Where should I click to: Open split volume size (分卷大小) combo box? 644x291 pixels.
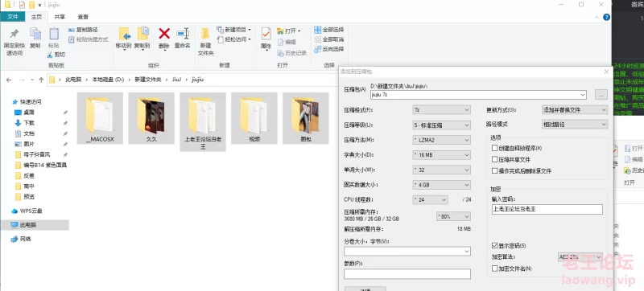click(x=407, y=251)
